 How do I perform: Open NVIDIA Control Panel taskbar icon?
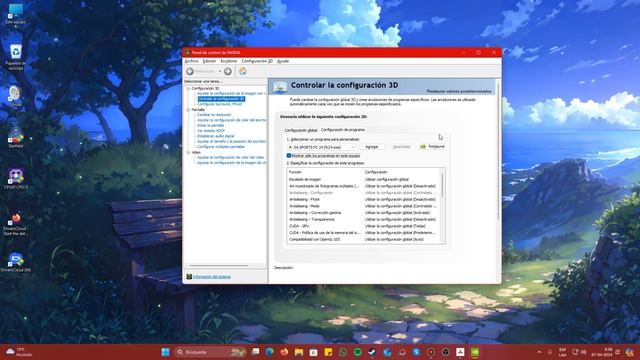tap(475, 352)
